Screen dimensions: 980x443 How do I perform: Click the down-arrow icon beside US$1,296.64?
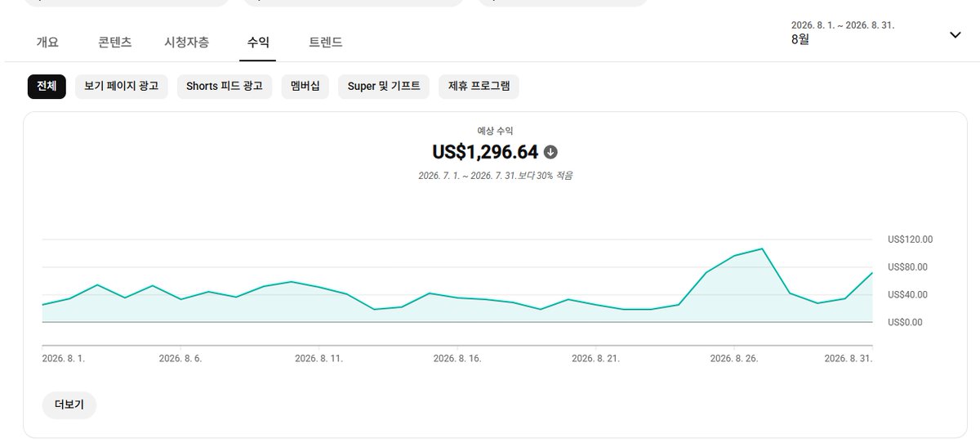[550, 152]
